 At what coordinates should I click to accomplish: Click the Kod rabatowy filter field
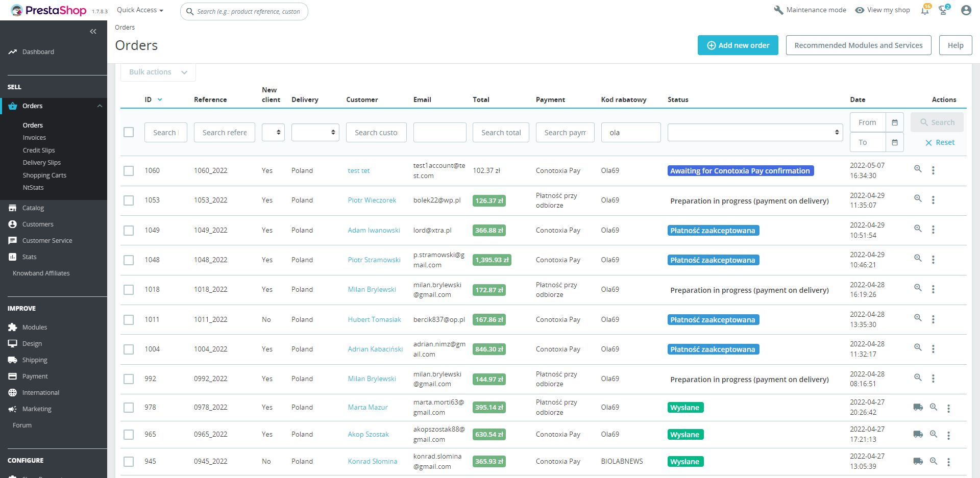tap(630, 133)
